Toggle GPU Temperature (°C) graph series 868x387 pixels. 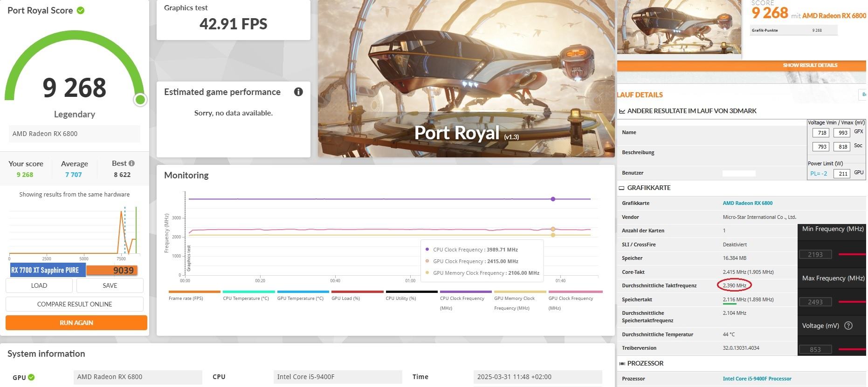coord(303,295)
